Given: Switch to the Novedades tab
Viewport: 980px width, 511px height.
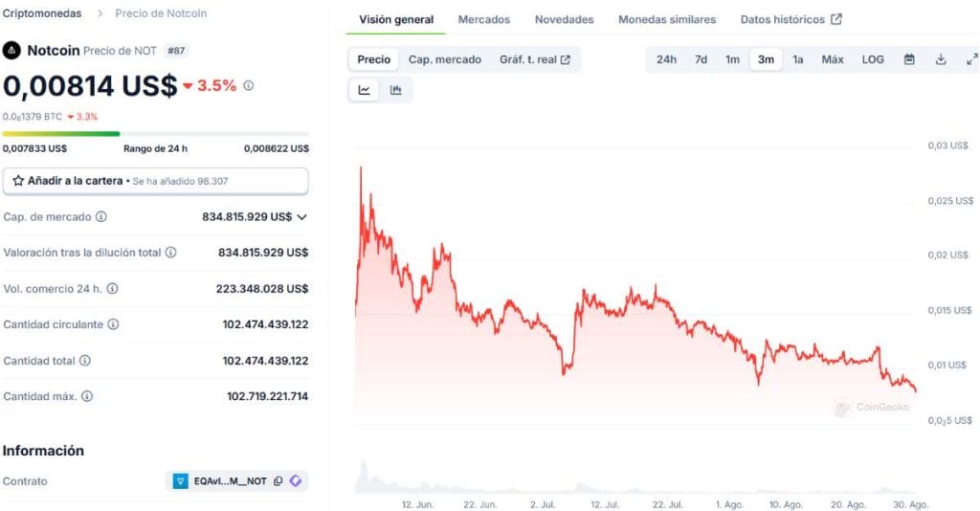Looking at the screenshot, I should point(564,19).
